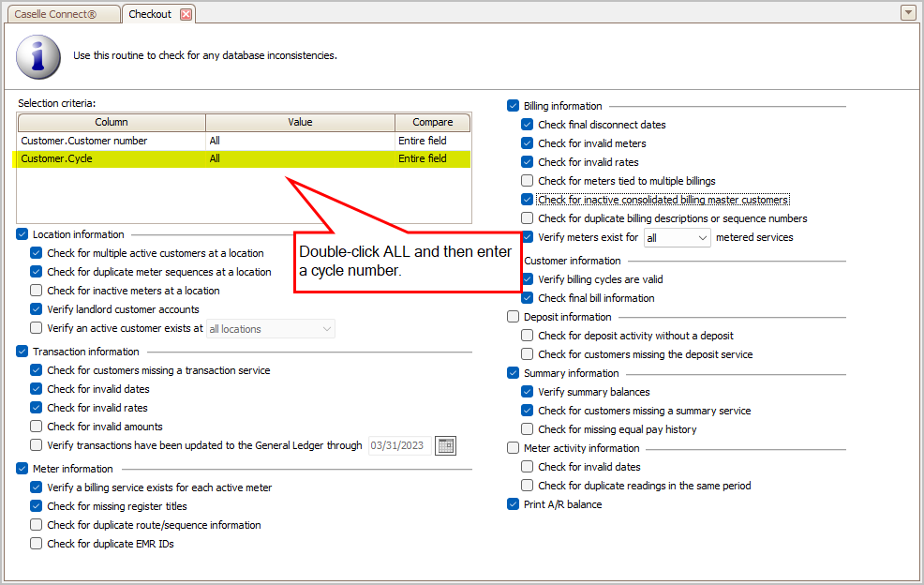Click the Column header in selection criteria
924x585 pixels.
[x=112, y=122]
